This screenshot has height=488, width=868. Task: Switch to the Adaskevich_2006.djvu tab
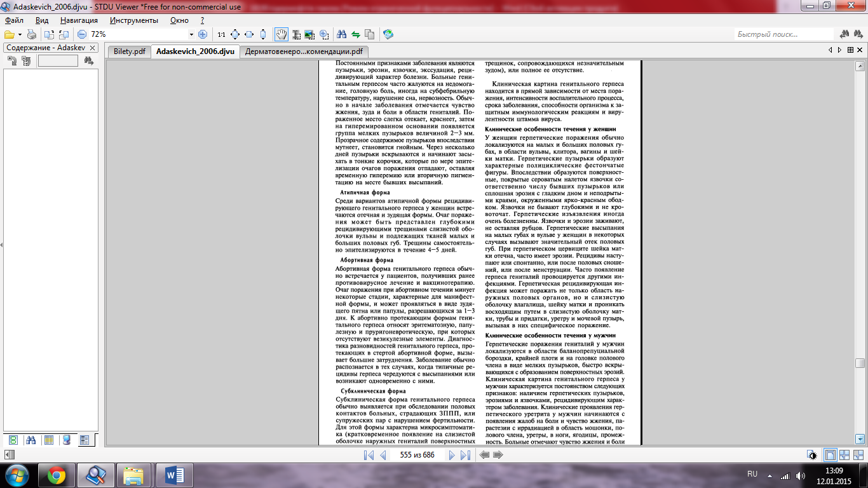coord(195,51)
